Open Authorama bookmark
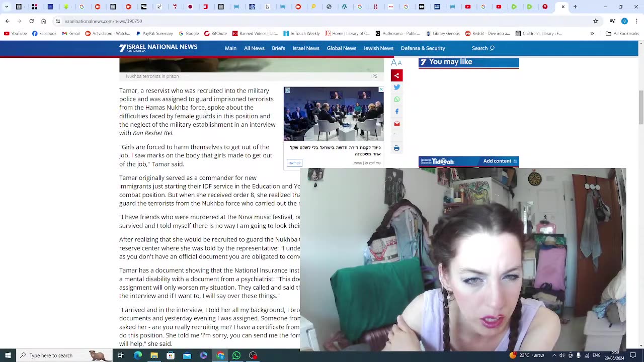644x362 pixels. pos(397,34)
